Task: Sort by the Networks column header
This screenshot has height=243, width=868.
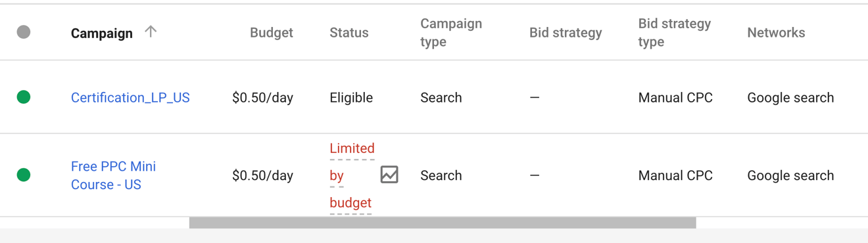Action: [x=776, y=33]
